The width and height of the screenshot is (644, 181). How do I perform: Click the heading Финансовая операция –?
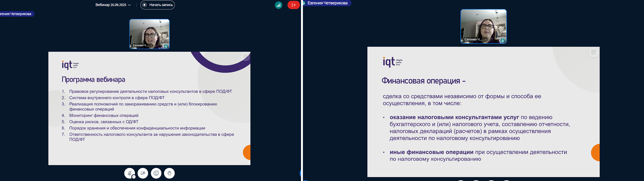[x=423, y=81]
